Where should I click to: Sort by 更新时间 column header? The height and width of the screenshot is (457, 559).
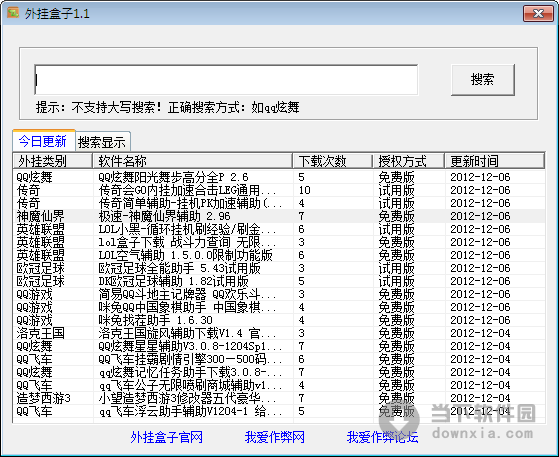pyautogui.click(x=494, y=161)
